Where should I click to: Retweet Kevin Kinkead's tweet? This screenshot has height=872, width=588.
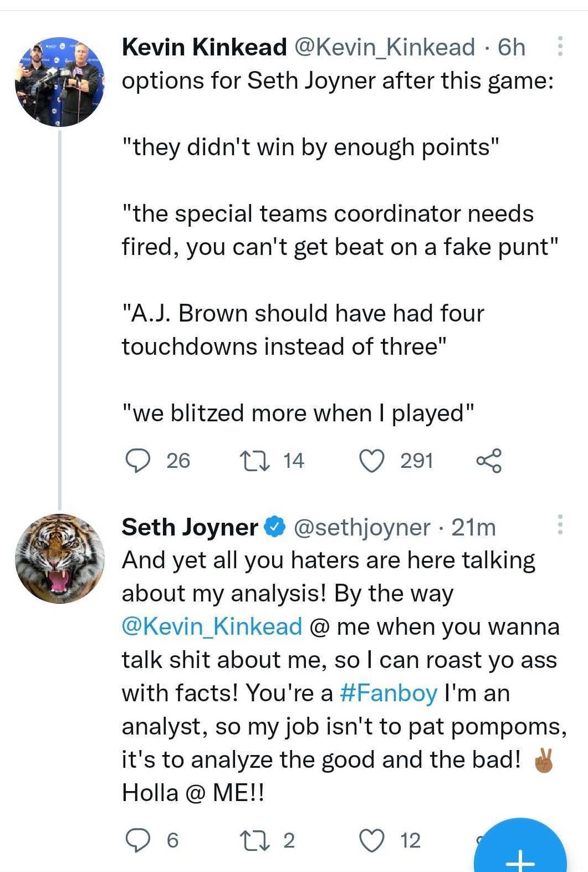pos(254,461)
